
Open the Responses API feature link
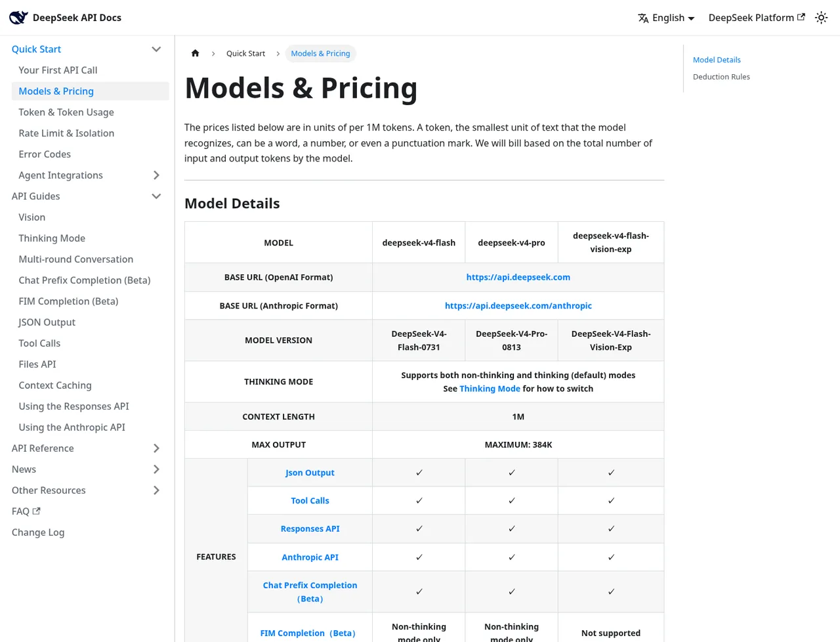310,528
